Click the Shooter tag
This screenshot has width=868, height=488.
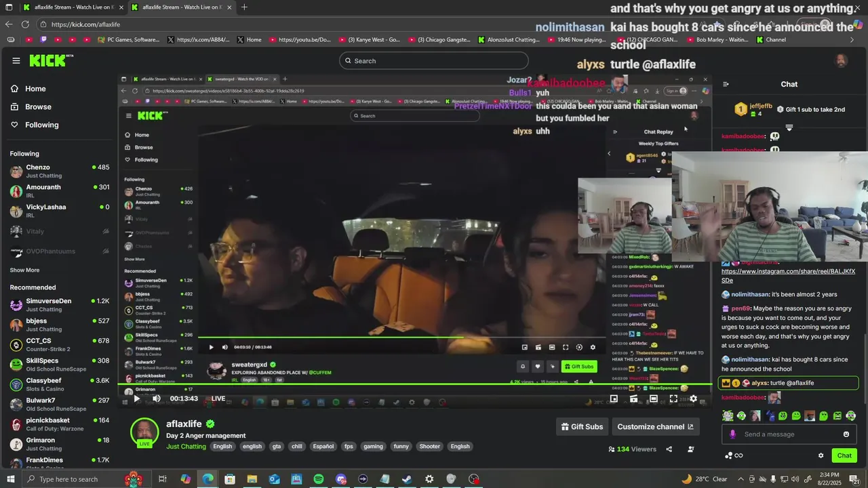pyautogui.click(x=430, y=447)
